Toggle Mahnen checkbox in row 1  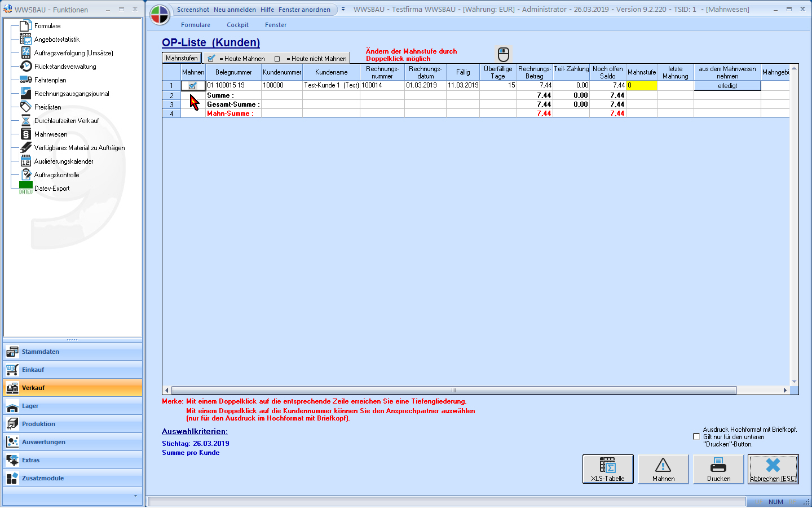coord(193,86)
